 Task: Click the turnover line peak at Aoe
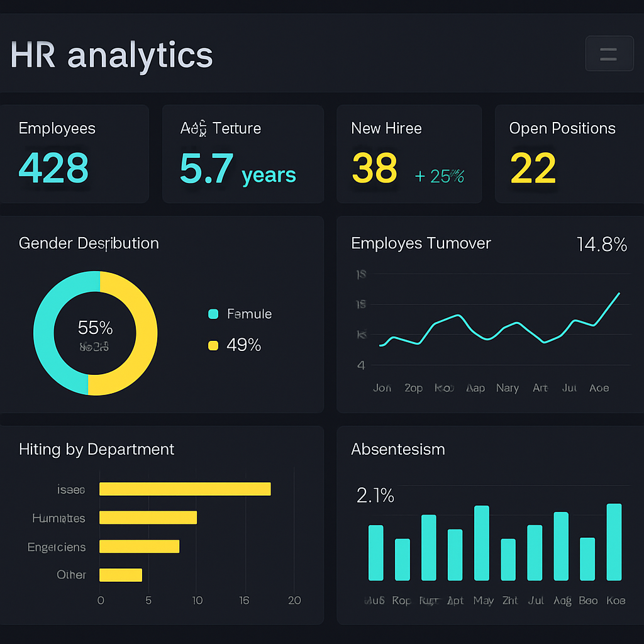tap(619, 294)
